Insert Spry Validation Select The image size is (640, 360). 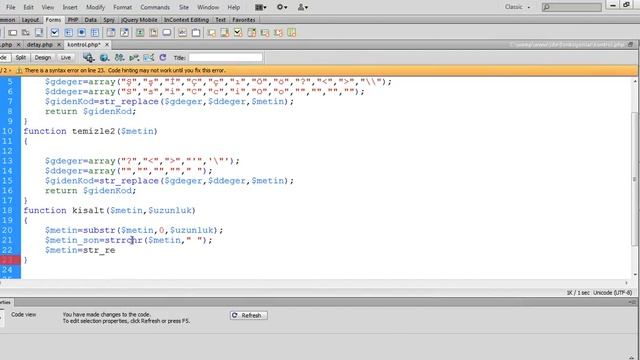click(252, 33)
